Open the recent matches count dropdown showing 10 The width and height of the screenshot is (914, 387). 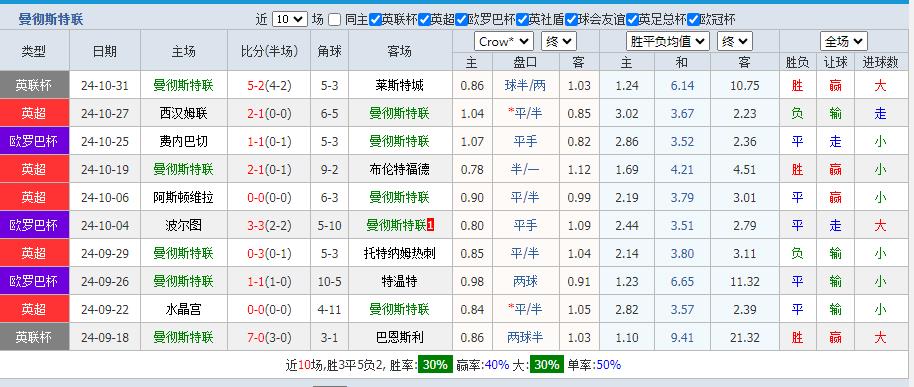pos(290,19)
